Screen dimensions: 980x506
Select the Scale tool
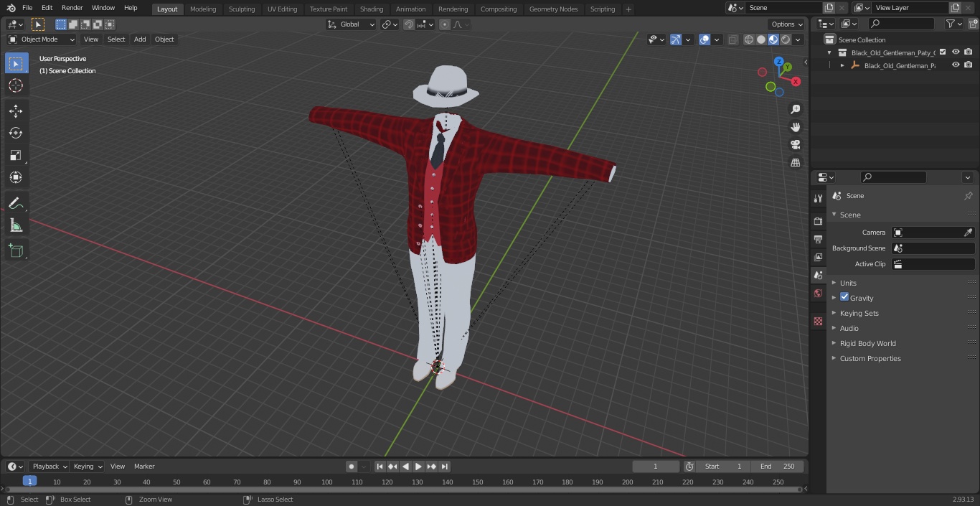(x=16, y=155)
